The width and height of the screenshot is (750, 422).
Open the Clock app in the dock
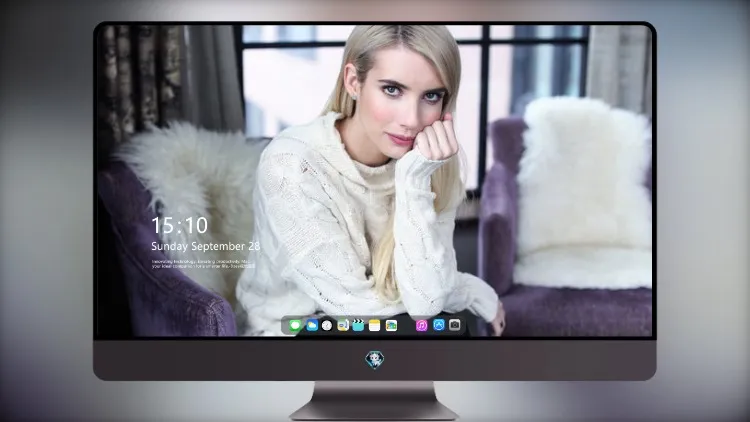pyautogui.click(x=327, y=326)
